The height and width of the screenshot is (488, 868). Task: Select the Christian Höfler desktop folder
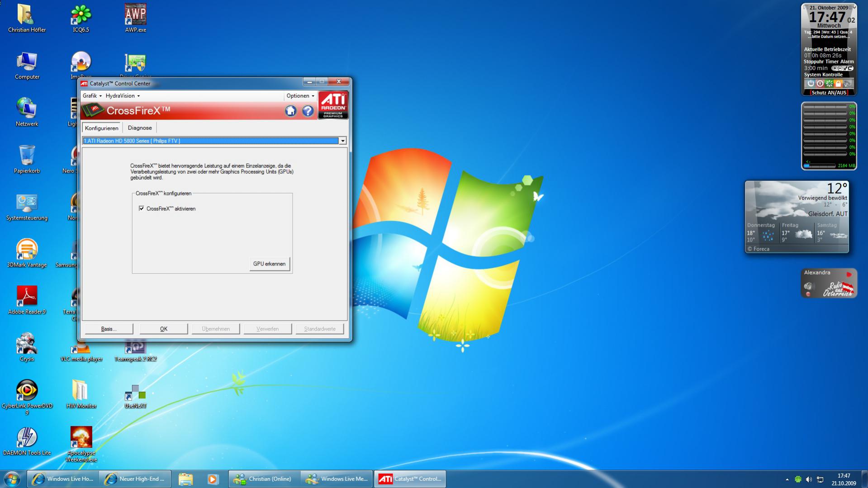coord(27,18)
